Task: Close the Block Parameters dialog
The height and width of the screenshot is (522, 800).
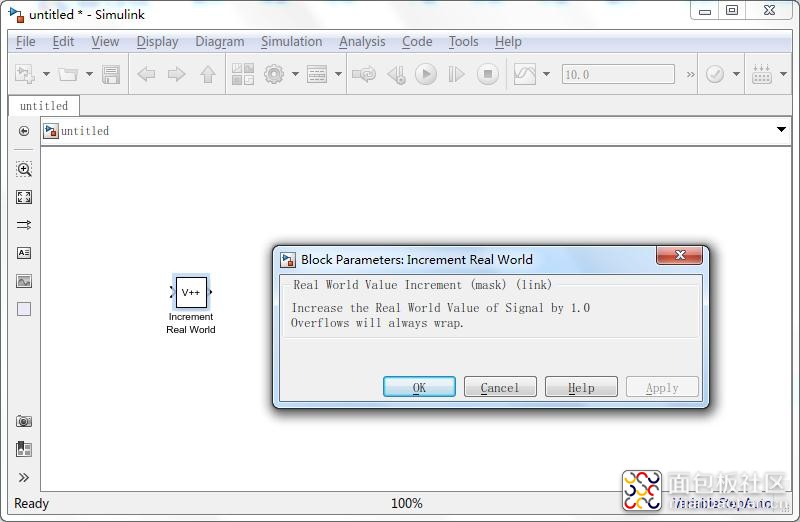Action: pos(680,255)
